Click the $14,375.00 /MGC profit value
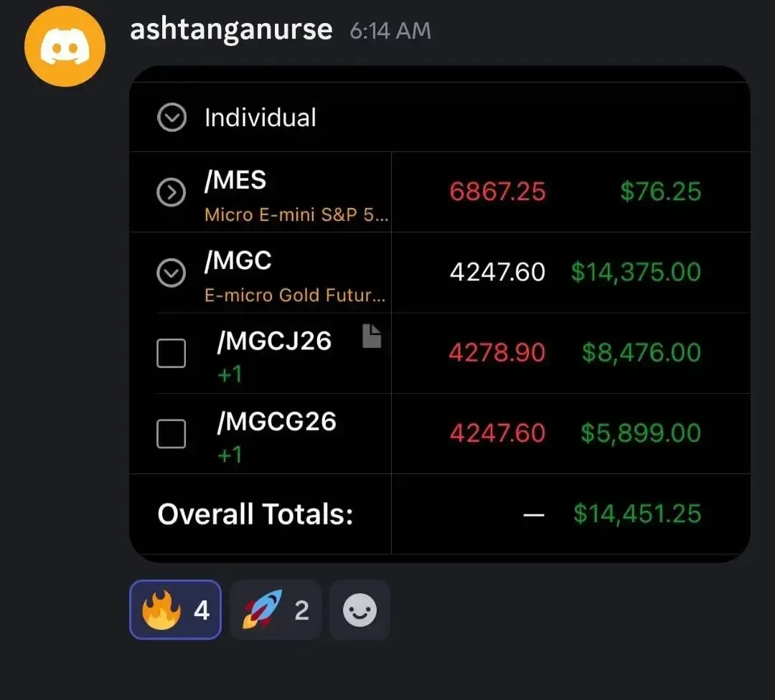This screenshot has height=700, width=775. pos(636,273)
